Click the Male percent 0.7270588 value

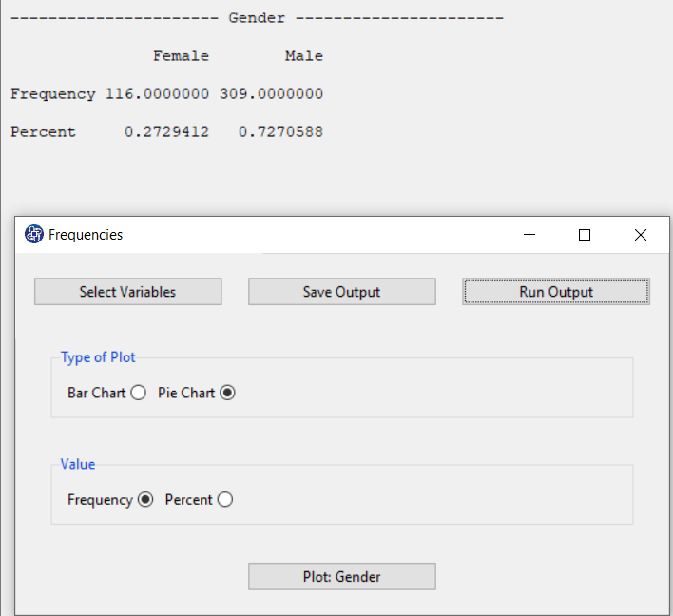tap(280, 132)
